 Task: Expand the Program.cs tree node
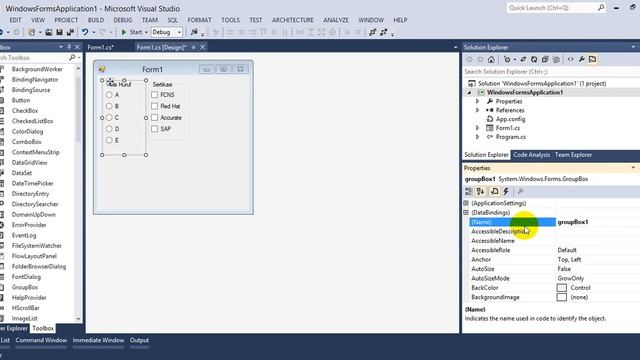coord(477,137)
